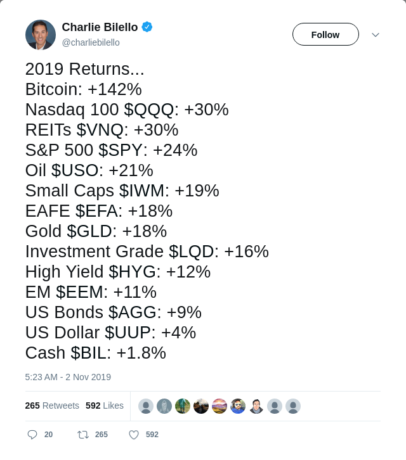The height and width of the screenshot is (460, 406).
Task: Follow Charlie Bilello
Action: [325, 34]
